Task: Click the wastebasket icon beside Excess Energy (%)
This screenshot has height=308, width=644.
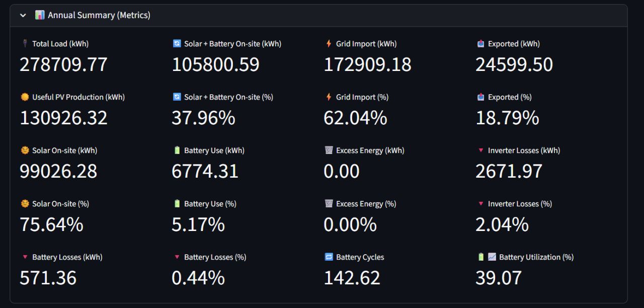Action: 329,204
